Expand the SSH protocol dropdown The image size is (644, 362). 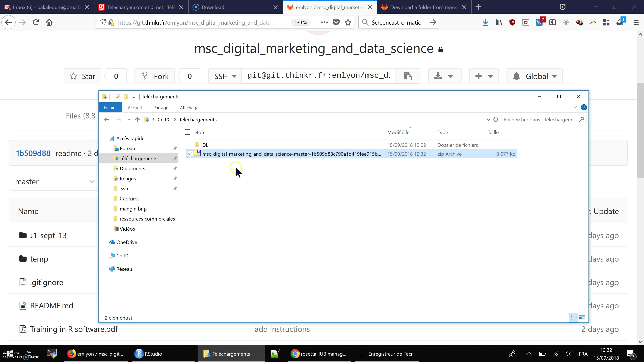[x=225, y=76]
